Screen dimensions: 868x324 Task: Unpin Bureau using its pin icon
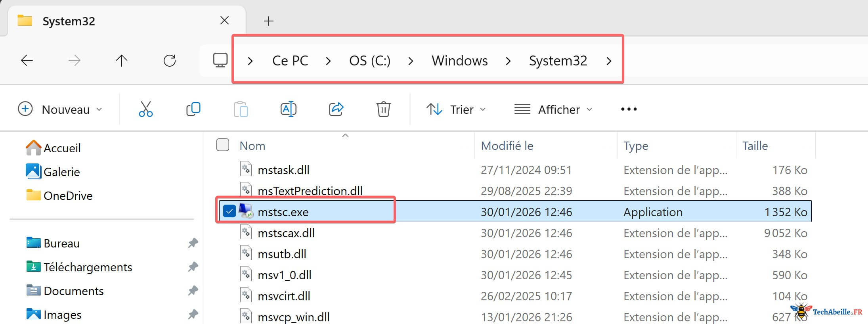(193, 243)
